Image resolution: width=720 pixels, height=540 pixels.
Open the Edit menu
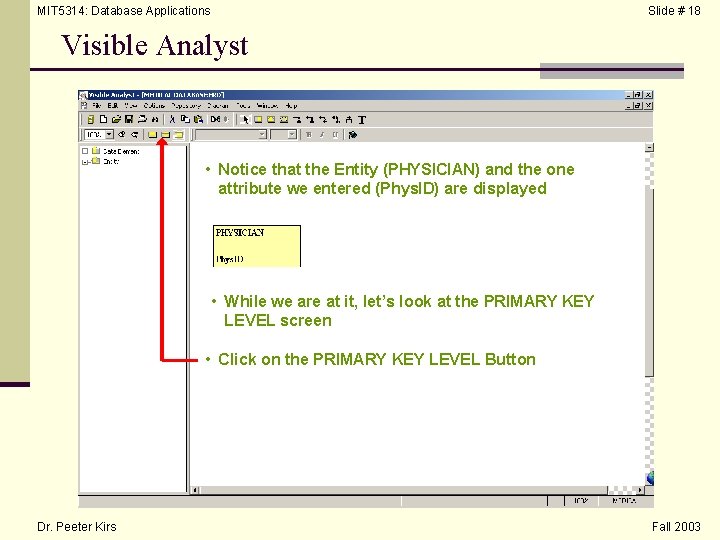[x=112, y=106]
